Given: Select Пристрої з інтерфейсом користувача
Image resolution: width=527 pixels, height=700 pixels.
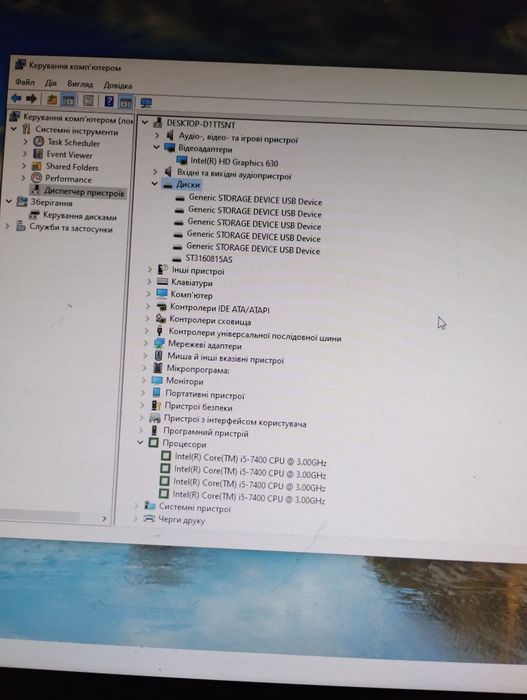Looking at the screenshot, I should (235, 421).
